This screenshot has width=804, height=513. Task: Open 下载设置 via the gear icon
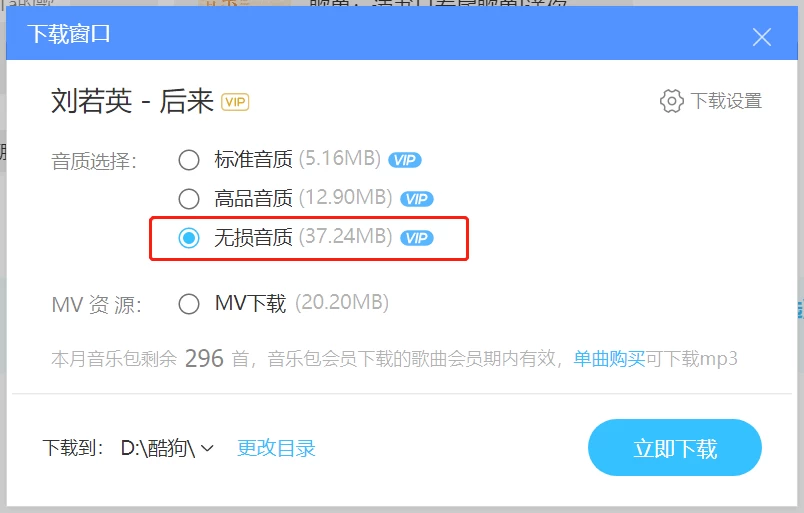tap(671, 101)
